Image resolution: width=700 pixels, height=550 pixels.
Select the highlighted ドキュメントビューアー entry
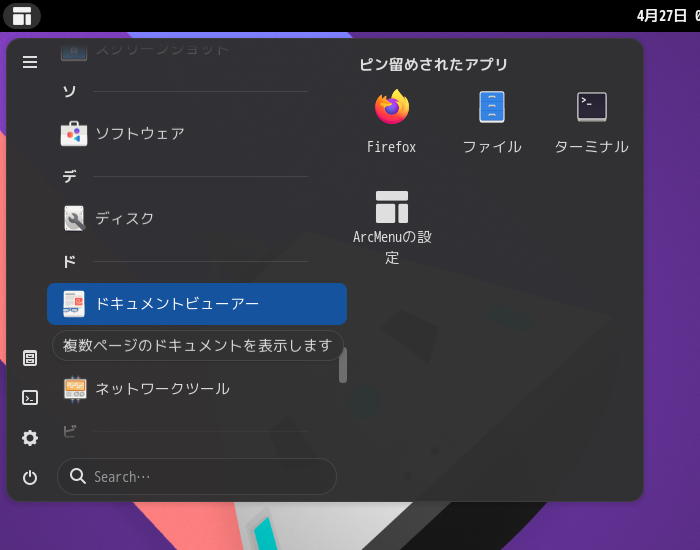pos(197,304)
